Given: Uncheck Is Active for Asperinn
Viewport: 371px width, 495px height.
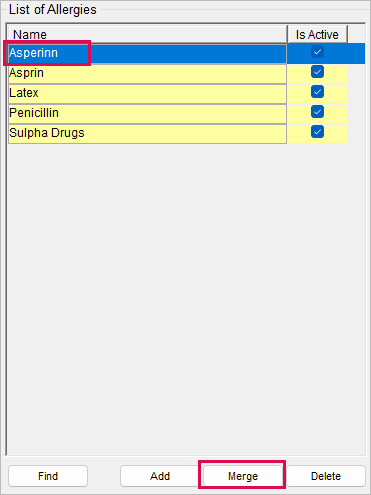Looking at the screenshot, I should click(317, 52).
